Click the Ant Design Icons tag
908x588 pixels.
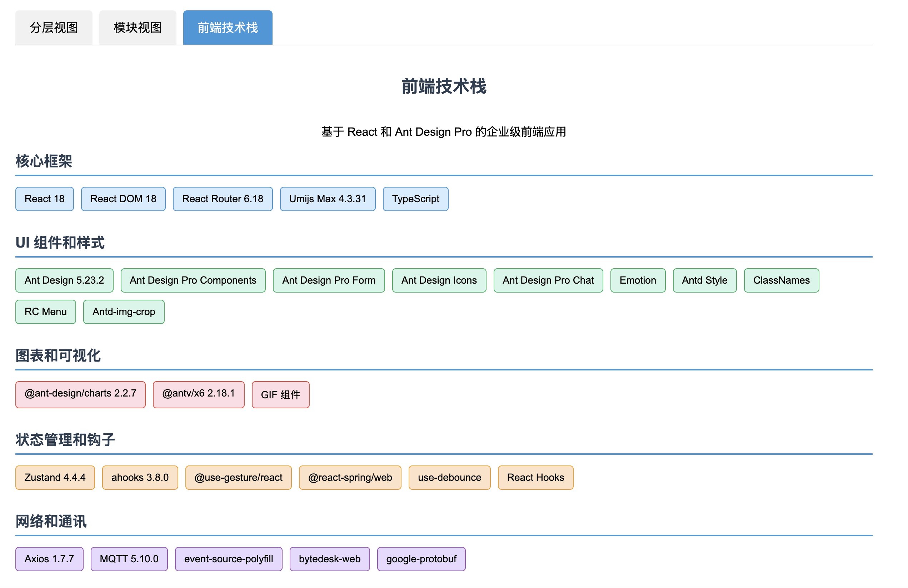[x=439, y=280]
